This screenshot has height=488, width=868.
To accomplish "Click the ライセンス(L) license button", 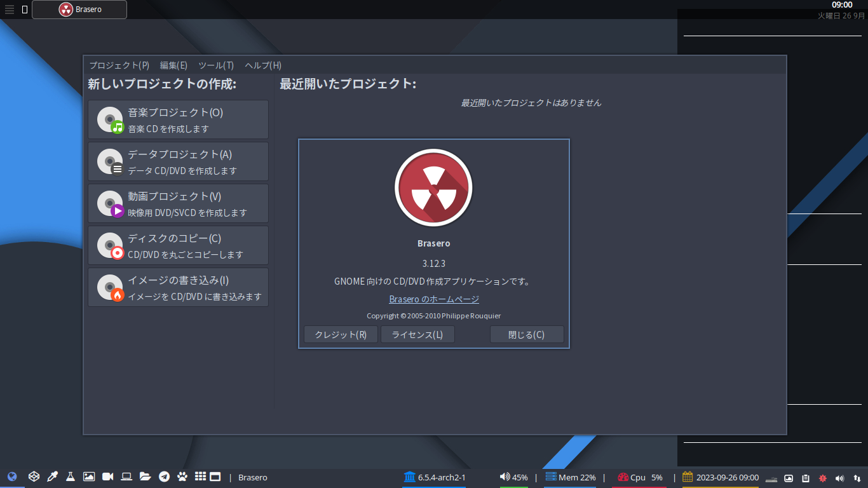I will tap(417, 335).
